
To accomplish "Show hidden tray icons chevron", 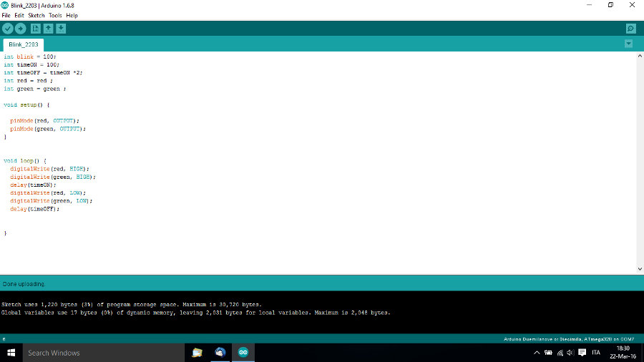I will 537,353.
